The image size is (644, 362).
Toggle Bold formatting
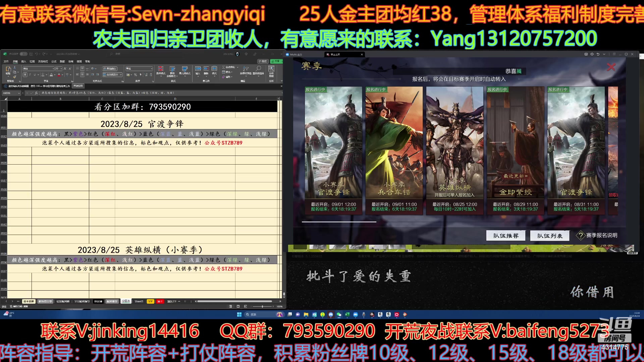tap(25, 75)
